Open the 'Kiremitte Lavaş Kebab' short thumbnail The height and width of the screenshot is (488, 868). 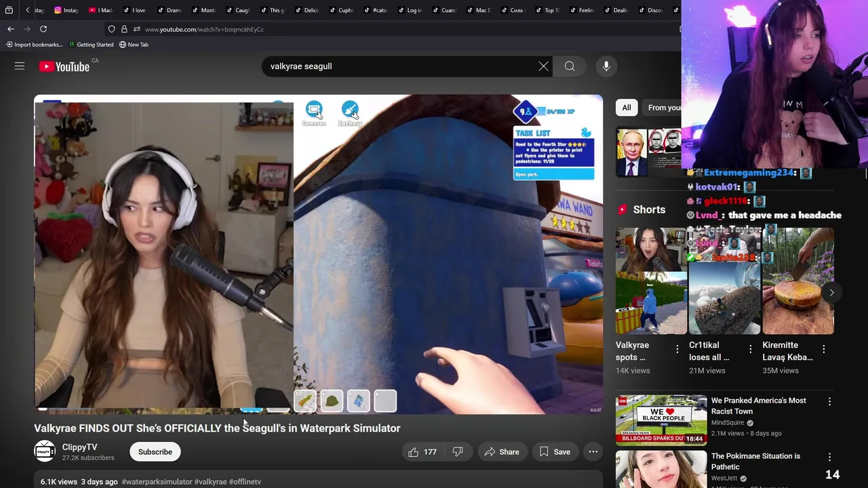coord(798,281)
